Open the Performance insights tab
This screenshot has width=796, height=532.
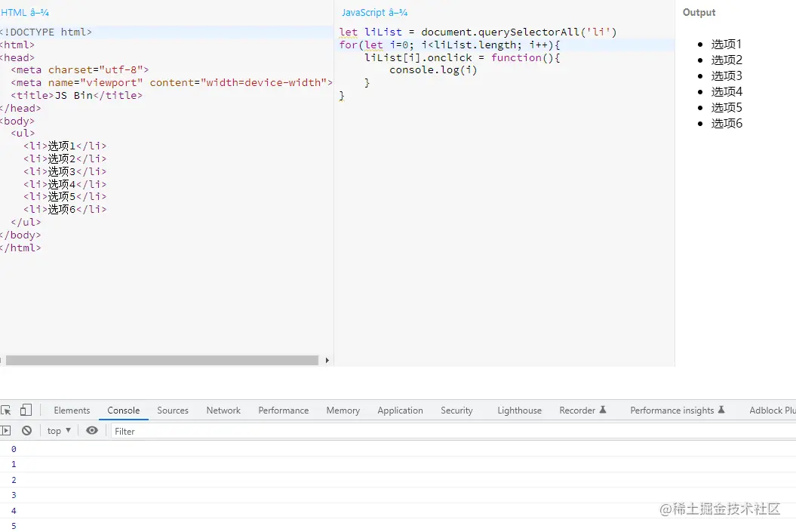[678, 411]
